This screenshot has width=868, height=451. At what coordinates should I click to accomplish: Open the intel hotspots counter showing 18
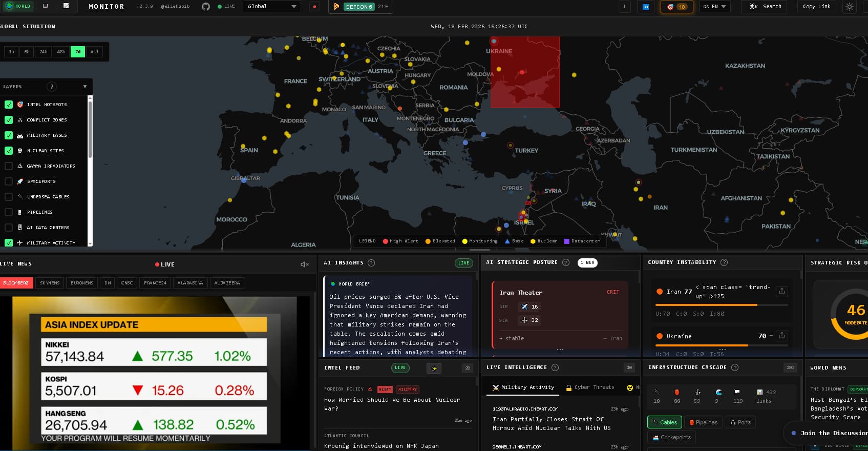click(676, 7)
